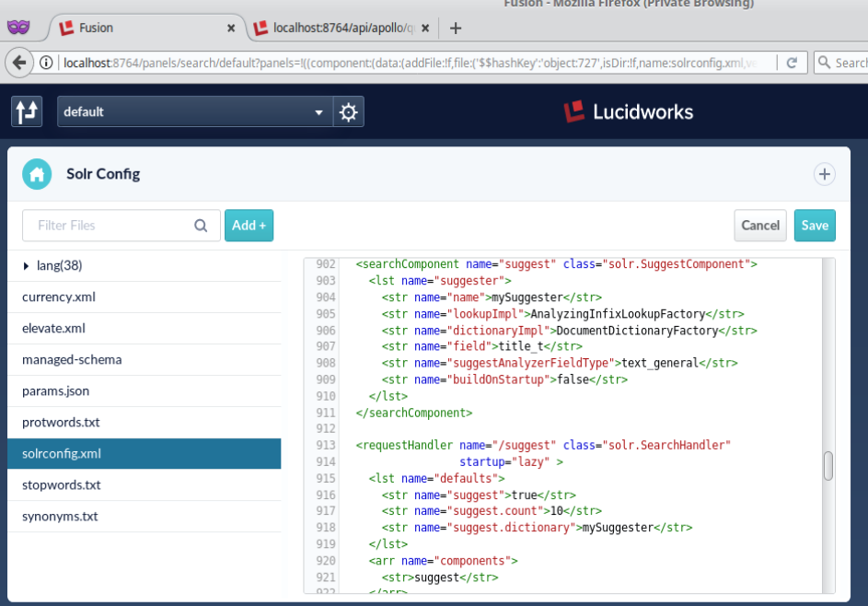Click the browser Search box
The width and height of the screenshot is (868, 606).
click(841, 63)
